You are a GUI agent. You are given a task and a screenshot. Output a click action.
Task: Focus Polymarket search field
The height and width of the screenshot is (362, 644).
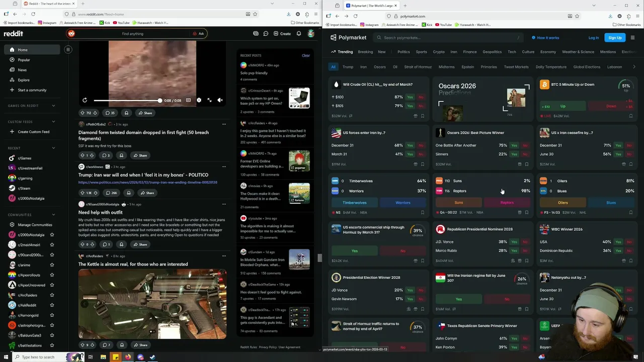coord(449,38)
